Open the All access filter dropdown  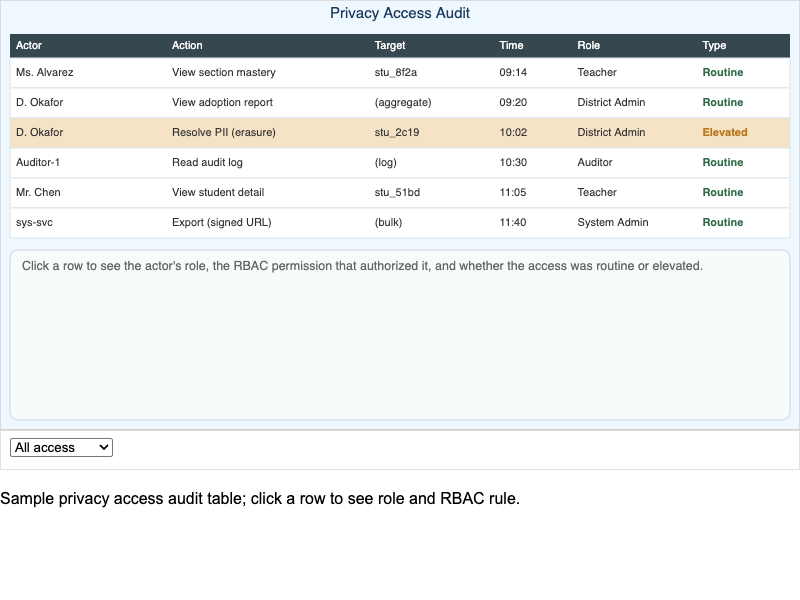[61, 447]
